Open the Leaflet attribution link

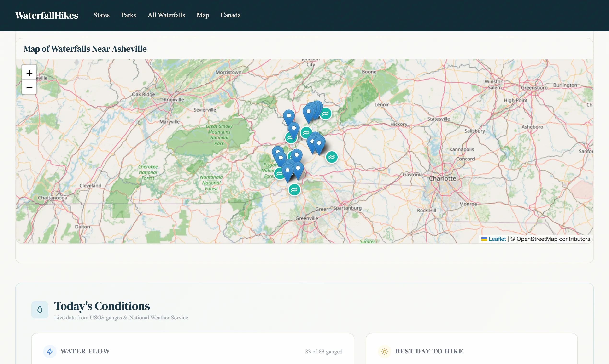coord(497,239)
